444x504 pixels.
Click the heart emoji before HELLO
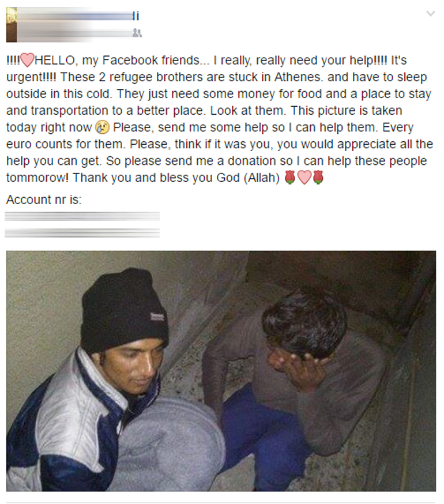click(27, 60)
